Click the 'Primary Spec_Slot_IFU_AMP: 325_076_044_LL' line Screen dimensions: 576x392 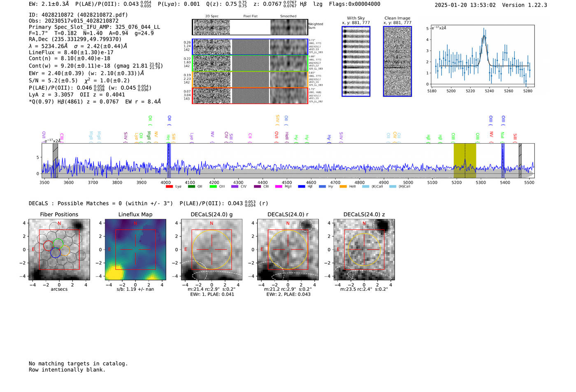tap(95, 27)
